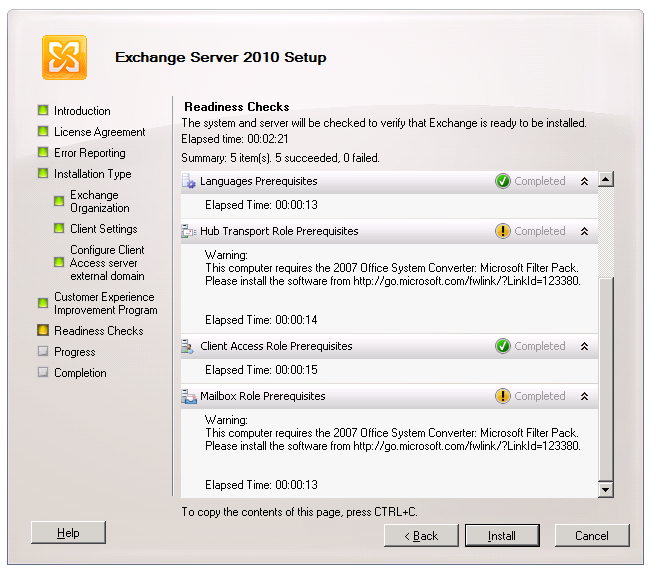Go to previous page with Back button
The width and height of the screenshot is (668, 581).
tap(421, 535)
